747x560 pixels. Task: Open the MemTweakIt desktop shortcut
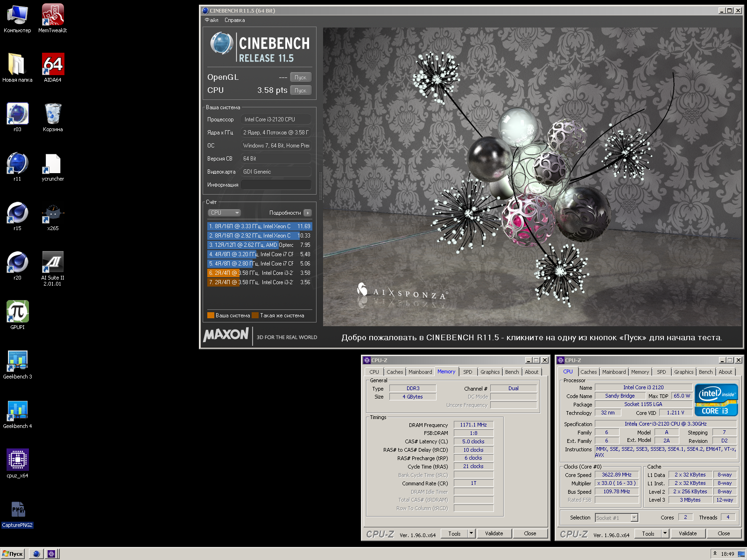point(53,19)
